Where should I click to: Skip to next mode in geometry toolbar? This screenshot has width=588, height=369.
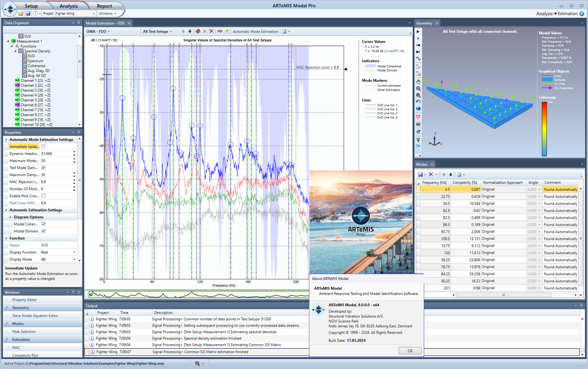(x=418, y=52)
